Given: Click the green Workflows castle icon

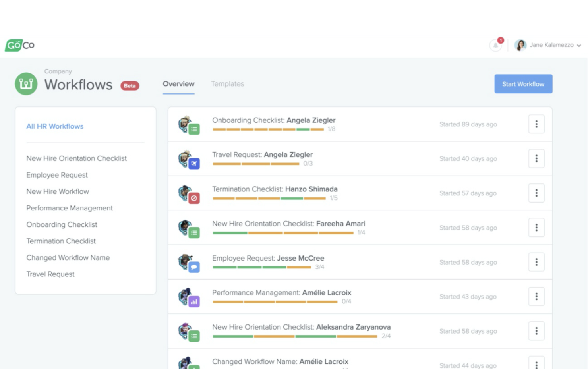Looking at the screenshot, I should point(26,84).
